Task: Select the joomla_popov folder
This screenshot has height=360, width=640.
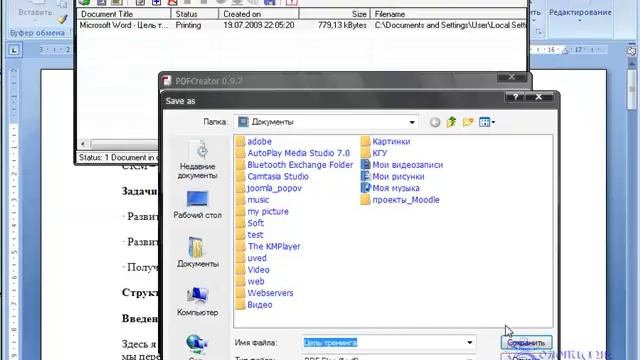Action: [x=269, y=188]
